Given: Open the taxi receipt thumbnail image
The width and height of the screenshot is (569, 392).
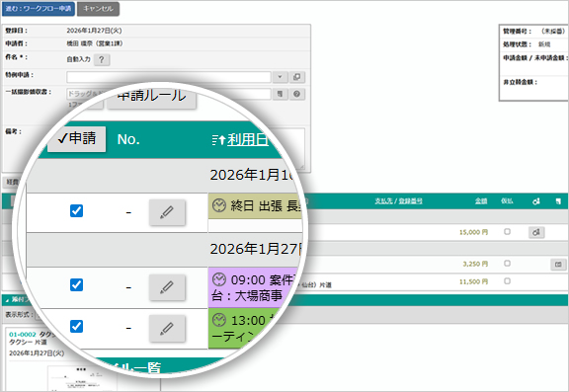Looking at the screenshot, I should pyautogui.click(x=82, y=379).
